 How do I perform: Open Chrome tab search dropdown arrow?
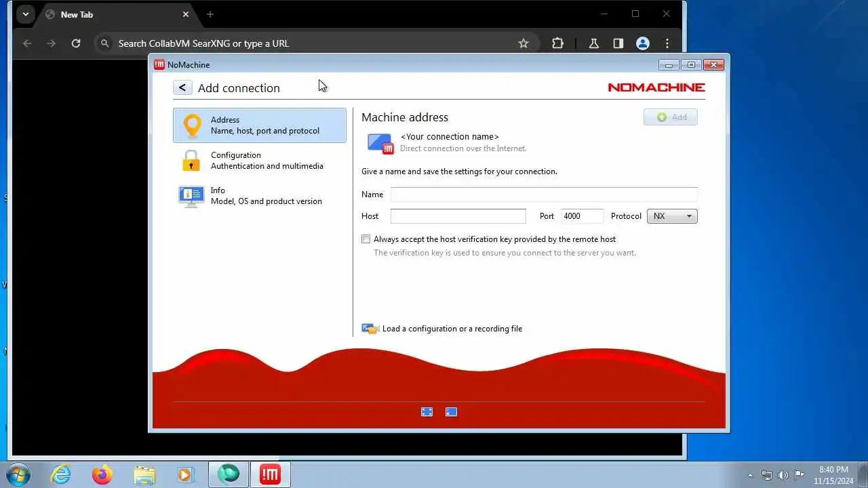(25, 14)
